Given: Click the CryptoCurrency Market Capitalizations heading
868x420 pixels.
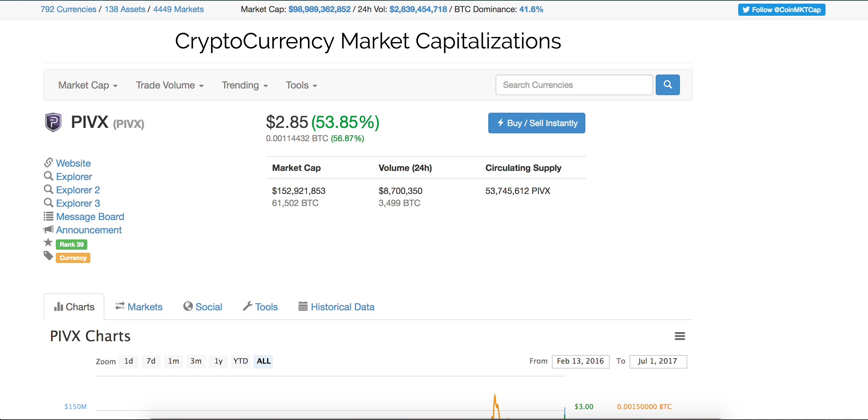Looking at the screenshot, I should coord(368,41).
